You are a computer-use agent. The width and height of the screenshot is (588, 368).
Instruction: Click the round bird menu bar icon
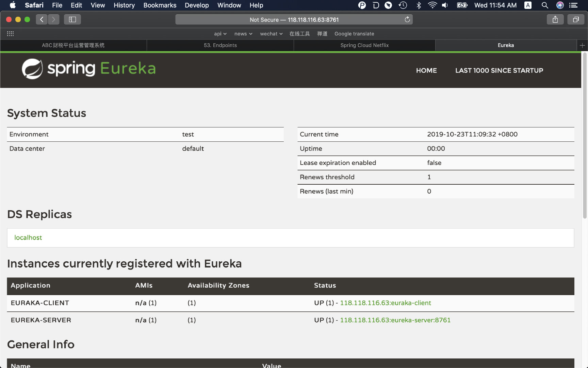388,5
